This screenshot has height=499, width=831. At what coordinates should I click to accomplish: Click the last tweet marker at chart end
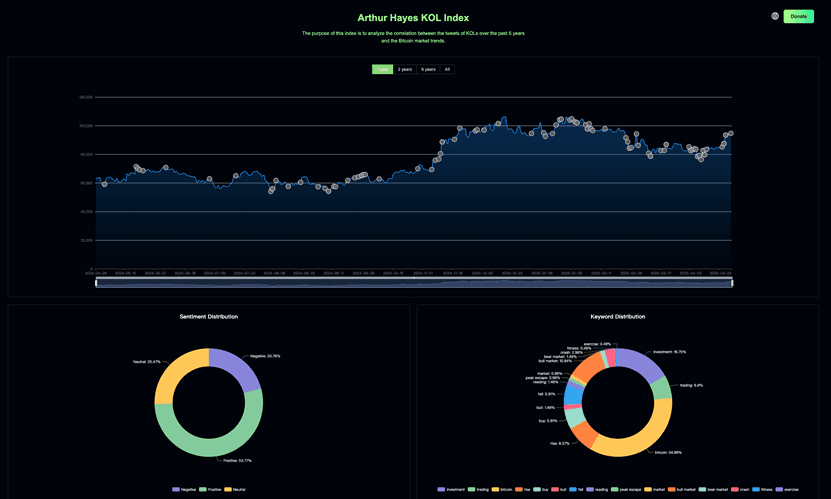731,133
